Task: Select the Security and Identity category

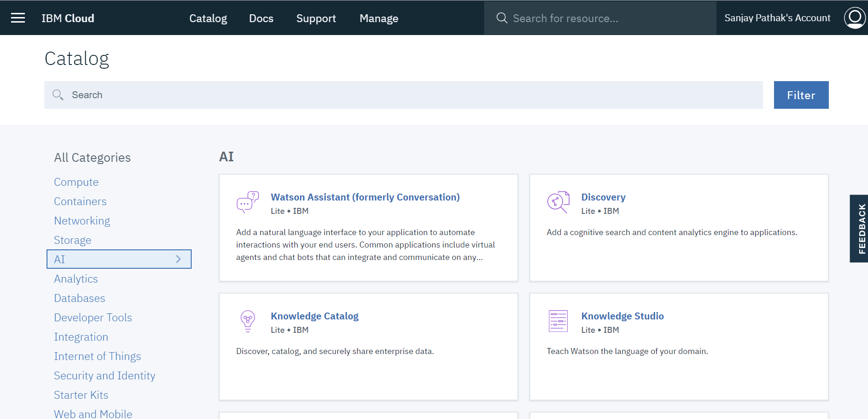Action: 105,376
